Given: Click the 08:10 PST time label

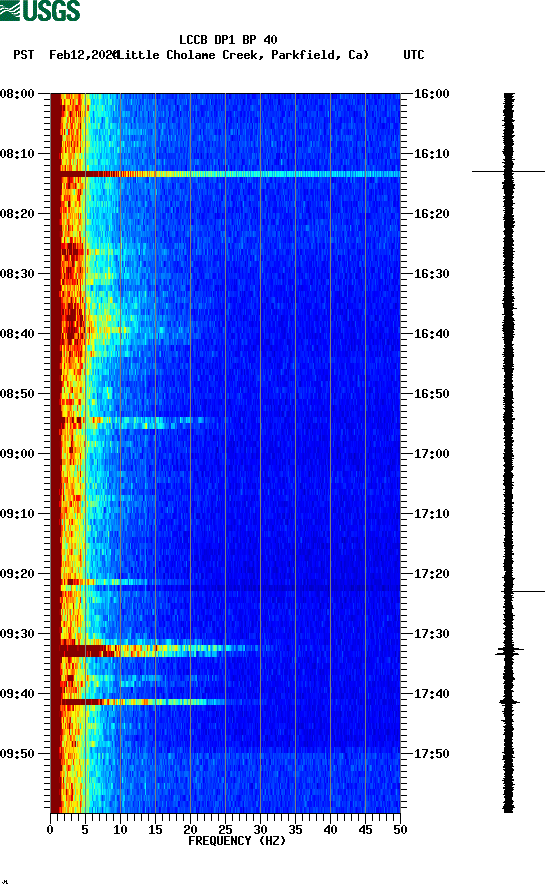Looking at the screenshot, I should coord(18,154).
